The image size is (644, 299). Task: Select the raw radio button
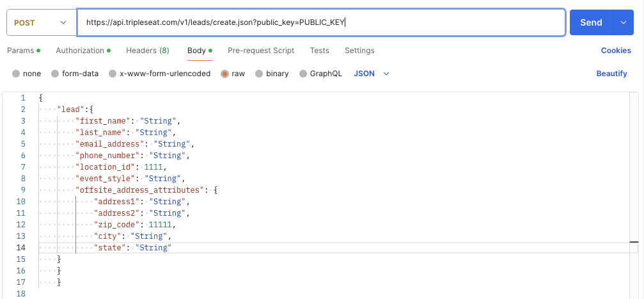click(x=224, y=74)
